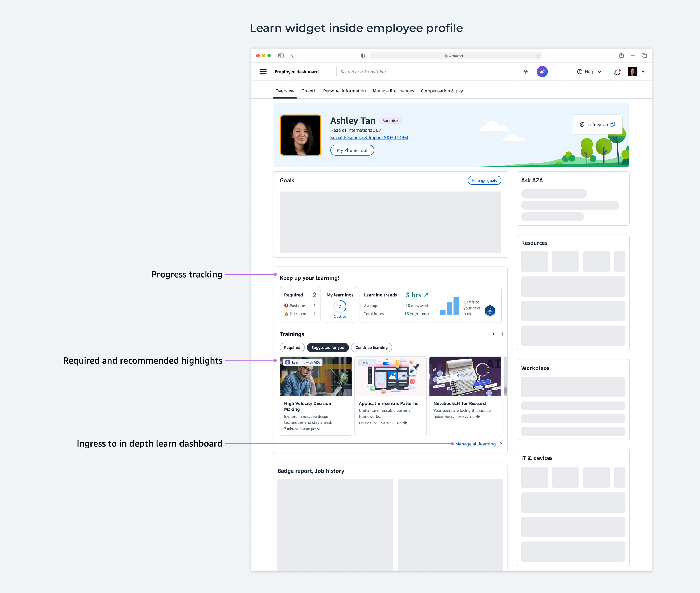Expand the Help dropdown menu
Screen dimensions: 700x593
coord(589,72)
